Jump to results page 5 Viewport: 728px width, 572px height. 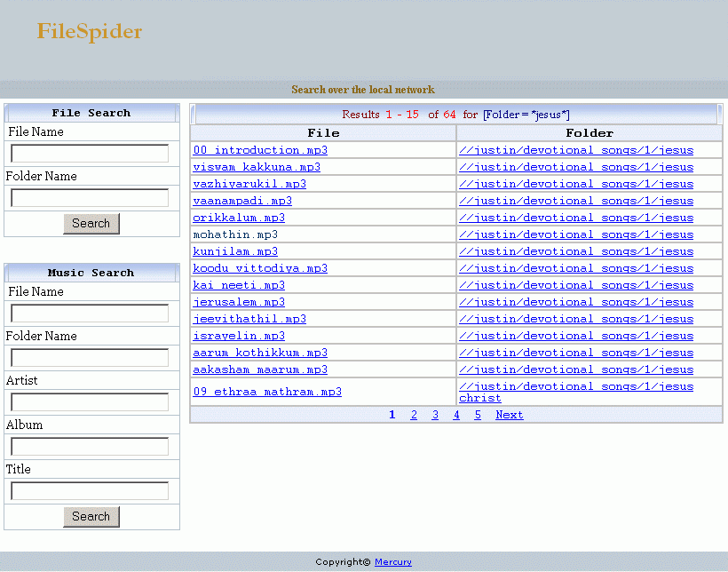tap(478, 415)
